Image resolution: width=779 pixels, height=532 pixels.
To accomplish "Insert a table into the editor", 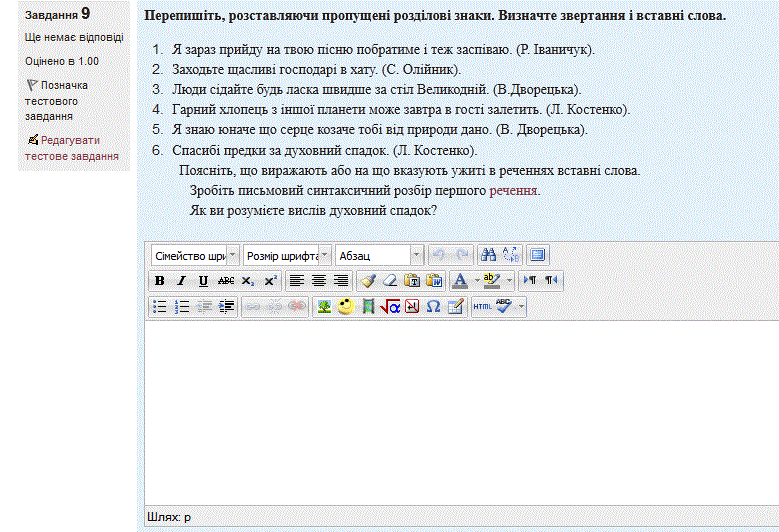I will click(x=456, y=306).
